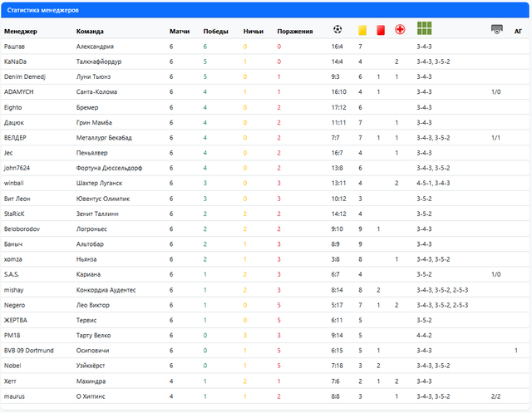The image size is (532, 413).
Task: Open team Фортуна Дюссельдорф link
Action: 110,168
